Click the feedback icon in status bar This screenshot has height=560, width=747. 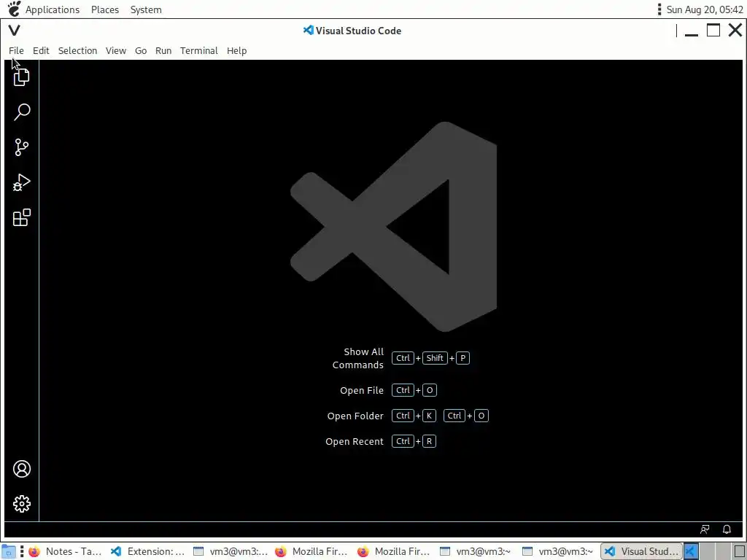705,529
